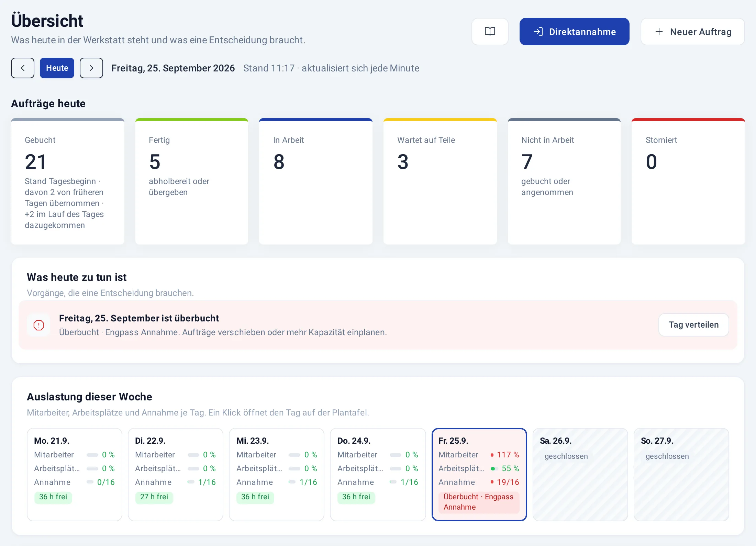Image resolution: width=756 pixels, height=546 pixels.
Task: Jump to today with Heute button
Action: click(x=57, y=68)
